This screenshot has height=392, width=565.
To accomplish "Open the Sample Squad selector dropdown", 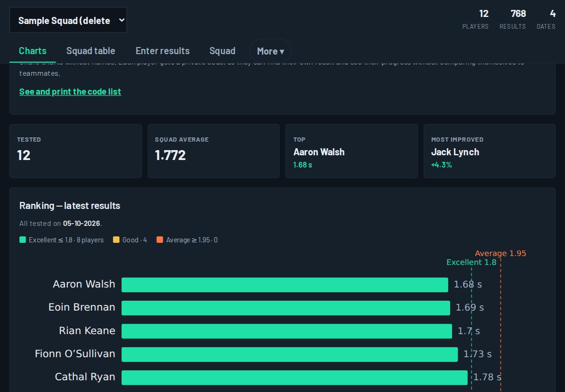I will (x=68, y=20).
